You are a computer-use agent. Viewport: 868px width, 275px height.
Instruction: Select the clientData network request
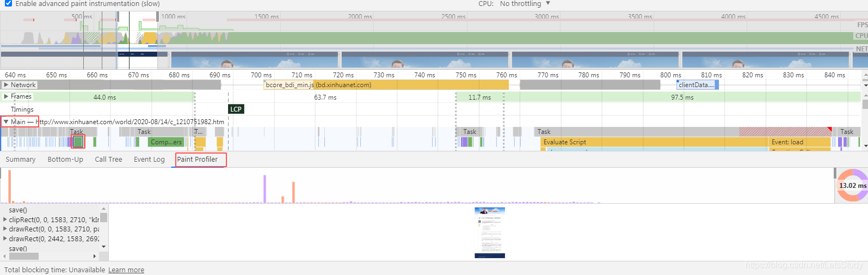(x=698, y=85)
